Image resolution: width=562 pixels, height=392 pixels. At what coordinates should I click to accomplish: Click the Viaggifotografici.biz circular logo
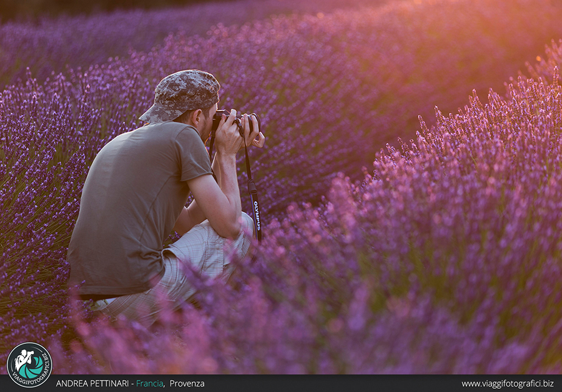tap(29, 365)
